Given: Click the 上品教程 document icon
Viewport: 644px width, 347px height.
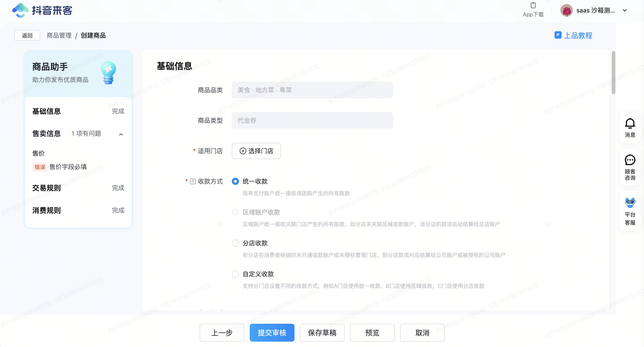Looking at the screenshot, I should tap(558, 35).
